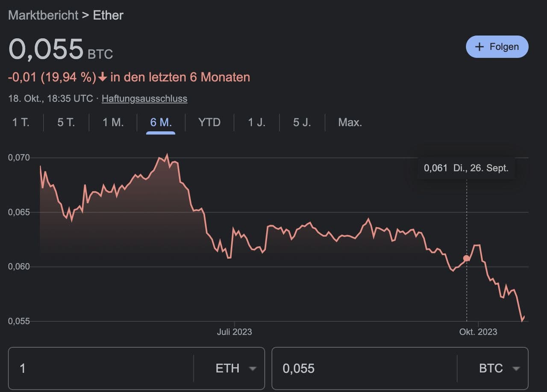The width and height of the screenshot is (547, 392).
Task: Display the Max. chart range
Action: [x=350, y=123]
